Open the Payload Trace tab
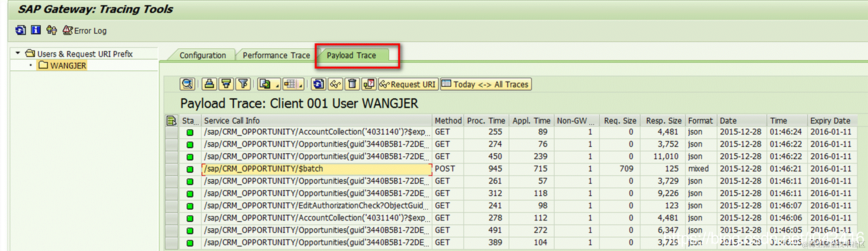 tap(351, 55)
